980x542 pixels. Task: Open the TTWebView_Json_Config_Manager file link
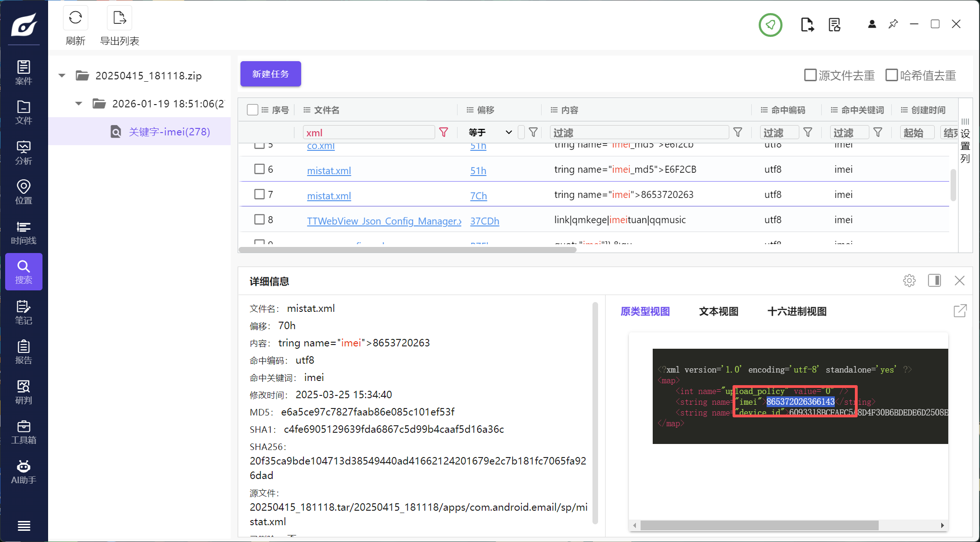(384, 221)
